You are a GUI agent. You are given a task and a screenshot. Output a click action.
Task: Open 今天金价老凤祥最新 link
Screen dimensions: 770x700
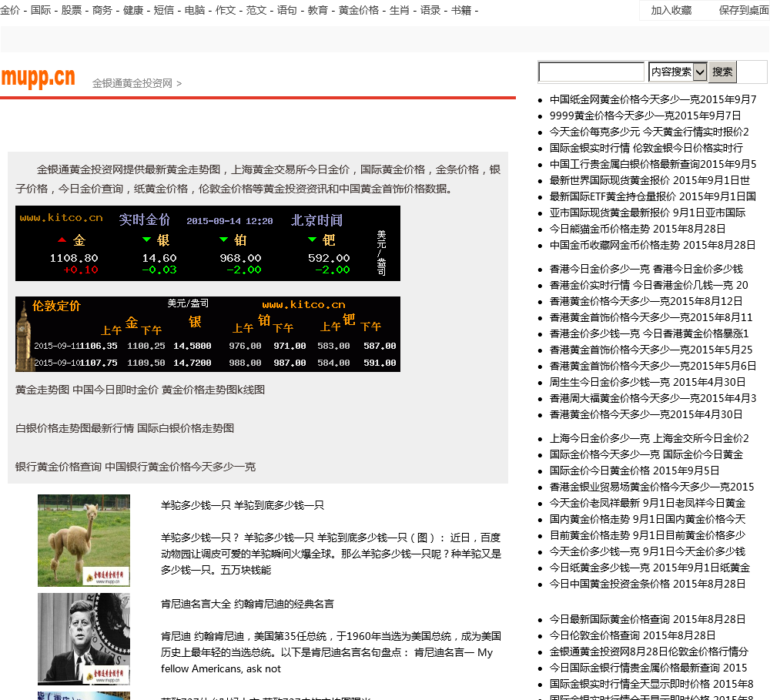[648, 503]
